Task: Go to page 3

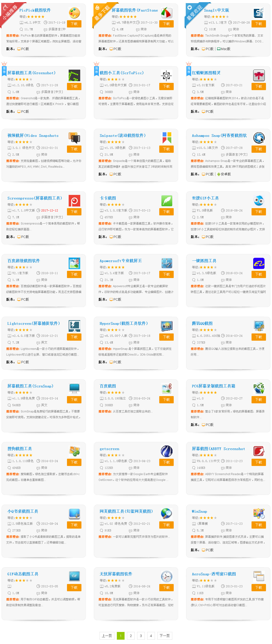Action: click(x=141, y=636)
